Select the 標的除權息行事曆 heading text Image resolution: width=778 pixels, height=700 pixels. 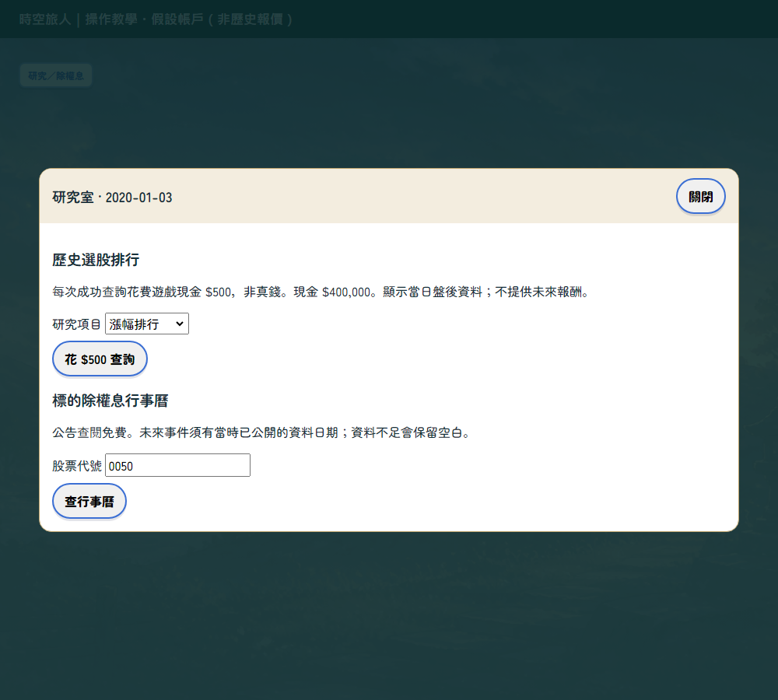[x=110, y=401]
